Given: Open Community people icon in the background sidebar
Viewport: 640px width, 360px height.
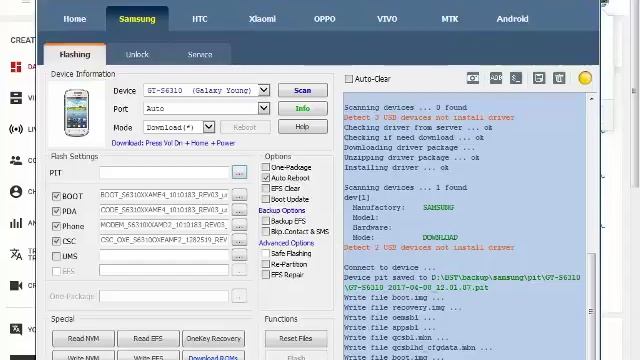Looking at the screenshot, I should pos(16,160).
